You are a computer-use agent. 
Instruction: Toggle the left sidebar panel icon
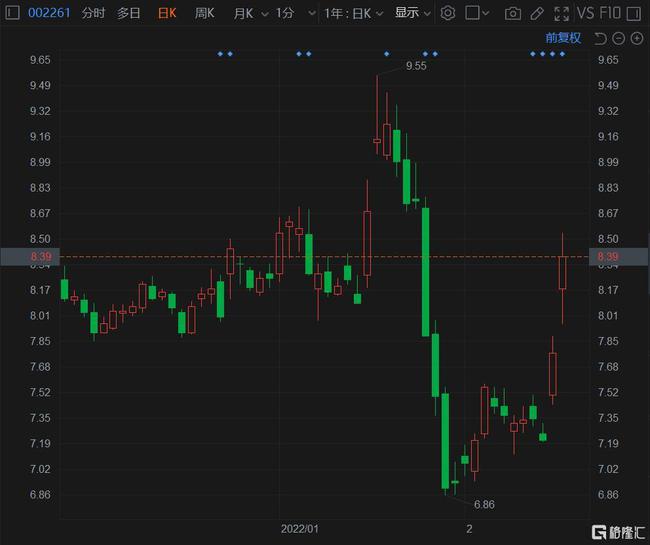pos(12,13)
